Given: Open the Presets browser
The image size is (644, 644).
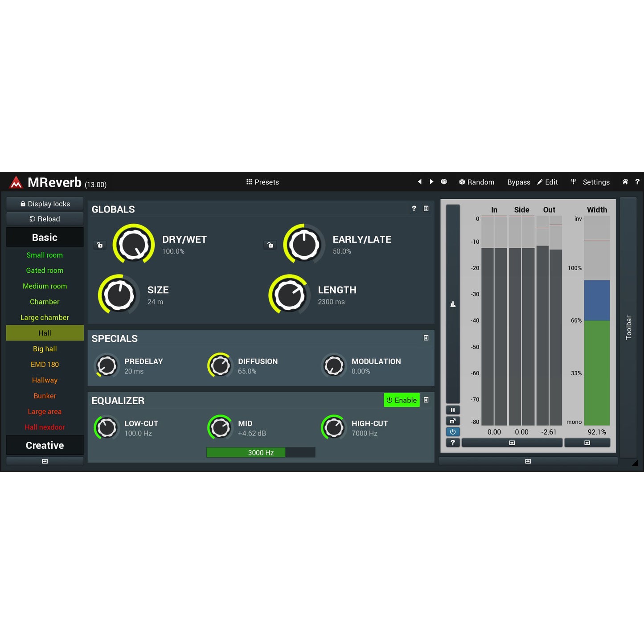Looking at the screenshot, I should tap(262, 182).
